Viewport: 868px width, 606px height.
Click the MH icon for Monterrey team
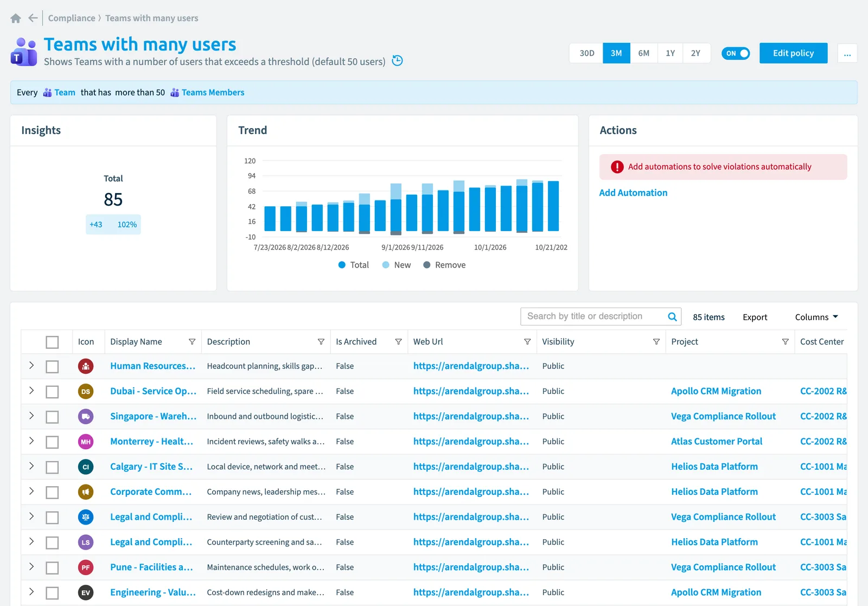[x=86, y=442]
